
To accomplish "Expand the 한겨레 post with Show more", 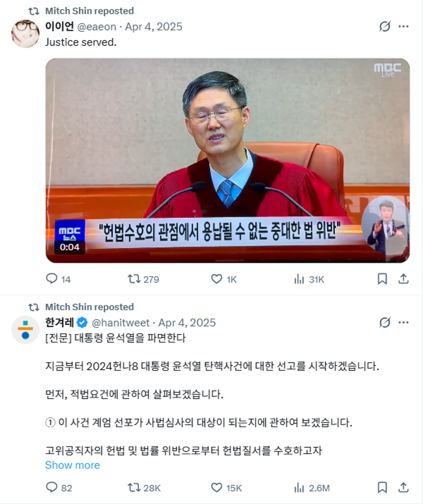I will (72, 465).
